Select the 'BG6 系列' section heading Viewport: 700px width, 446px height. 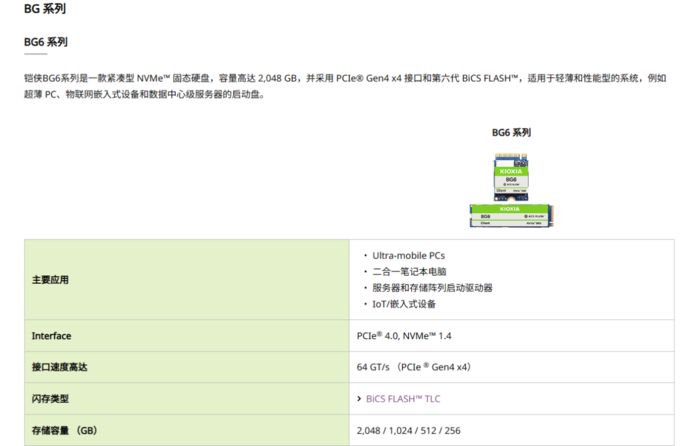point(46,42)
